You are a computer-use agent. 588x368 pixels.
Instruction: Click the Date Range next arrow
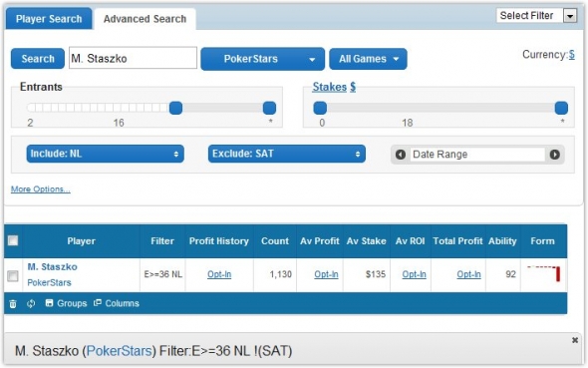pos(555,155)
